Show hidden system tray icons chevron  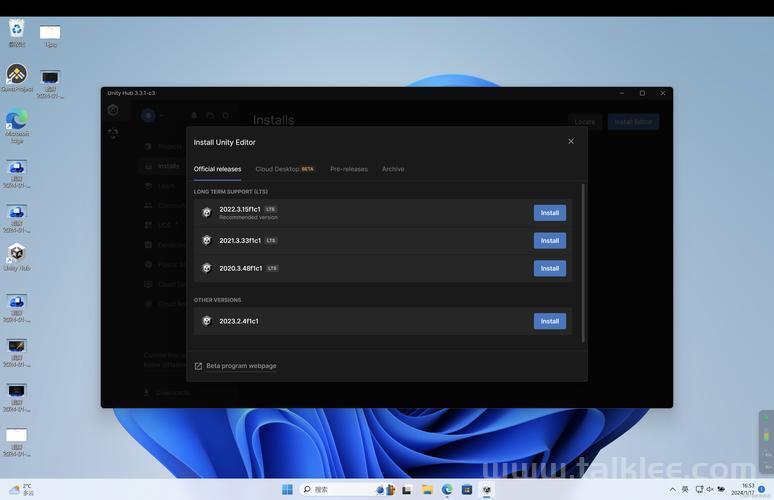tap(672, 490)
